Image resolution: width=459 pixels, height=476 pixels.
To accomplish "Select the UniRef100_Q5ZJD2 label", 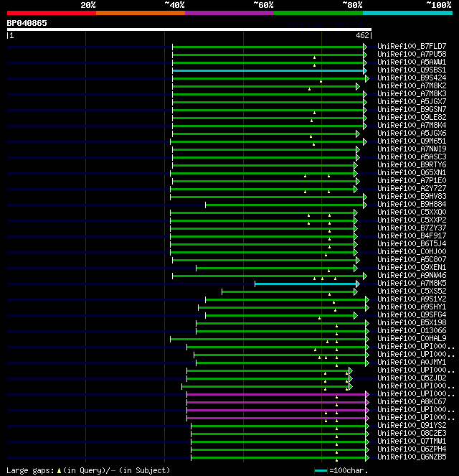I will pos(412,378).
